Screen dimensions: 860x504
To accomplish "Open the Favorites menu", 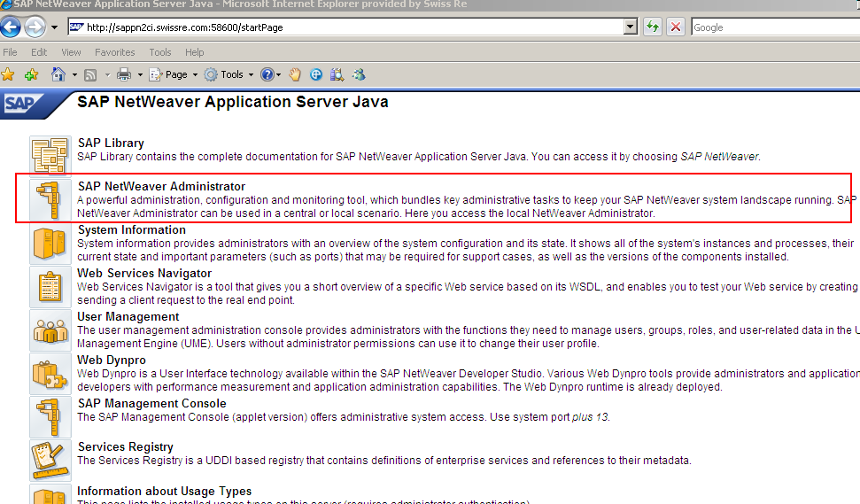I will pyautogui.click(x=114, y=52).
